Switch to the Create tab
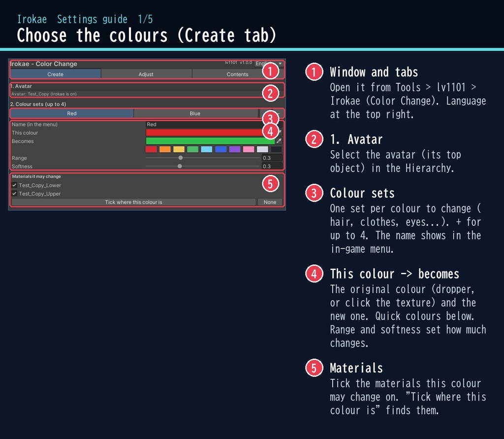This screenshot has width=504, height=439. pos(55,74)
